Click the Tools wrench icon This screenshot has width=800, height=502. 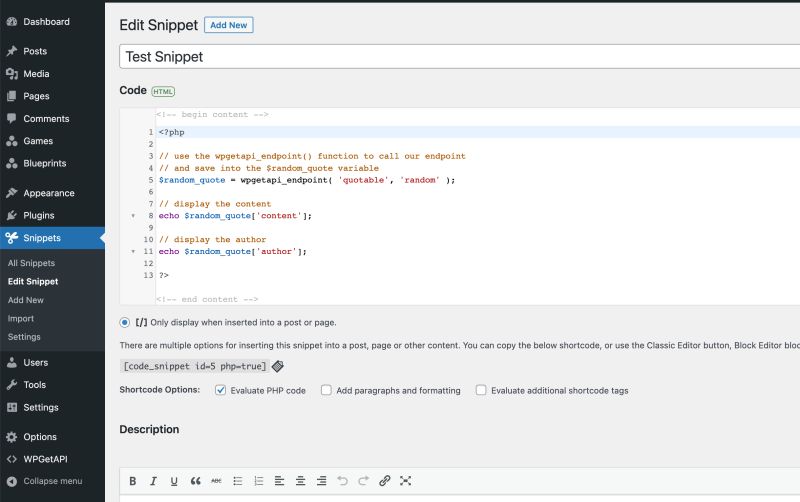pos(12,385)
